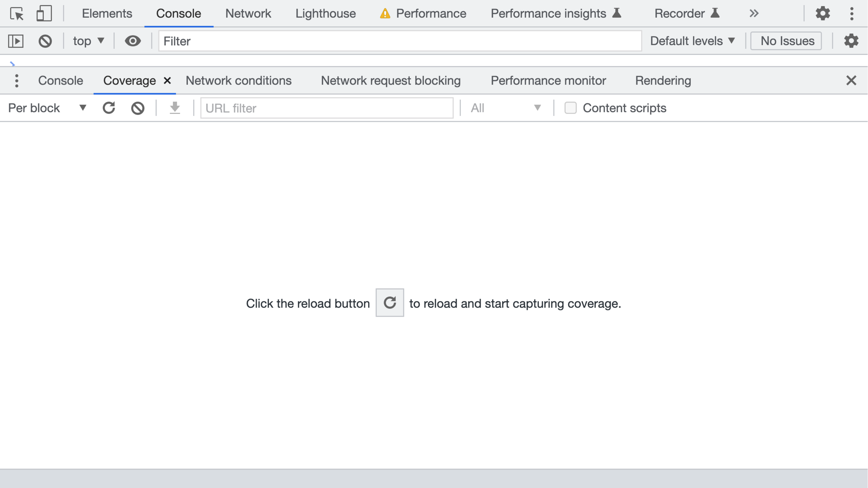
Task: Focus the URL filter field
Action: click(327, 108)
